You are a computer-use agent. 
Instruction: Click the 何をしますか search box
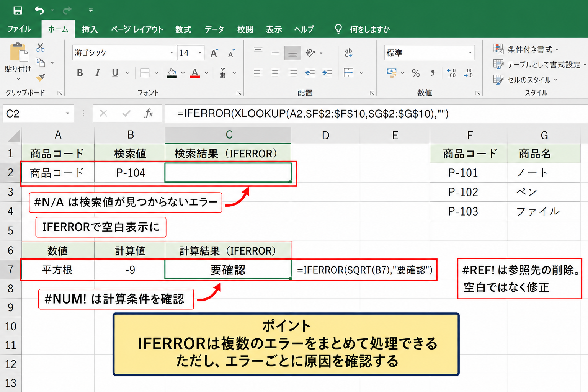(x=362, y=29)
